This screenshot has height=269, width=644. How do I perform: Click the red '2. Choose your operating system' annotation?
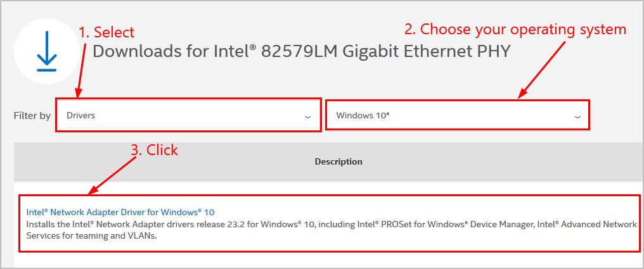point(515,29)
